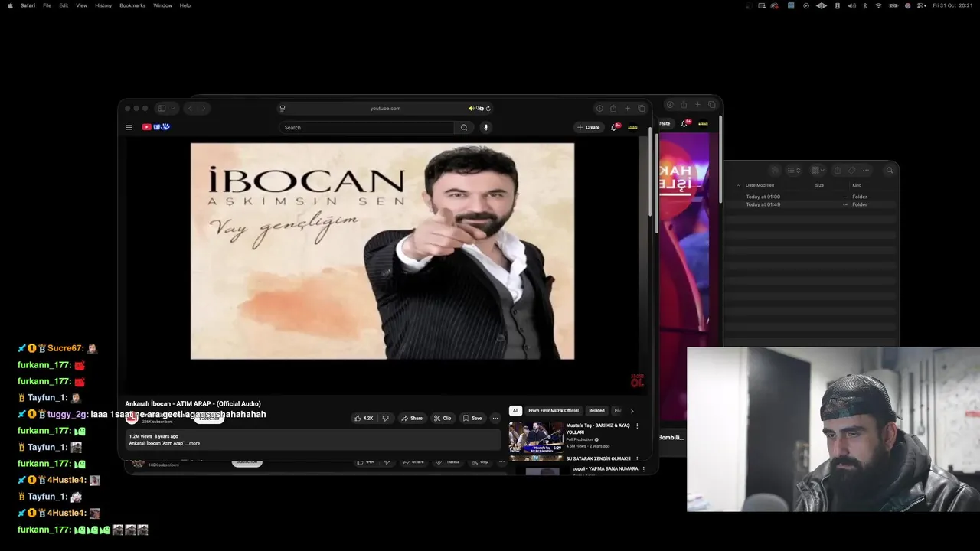Open the sidebar dropdown chevron in Safari

173,109
